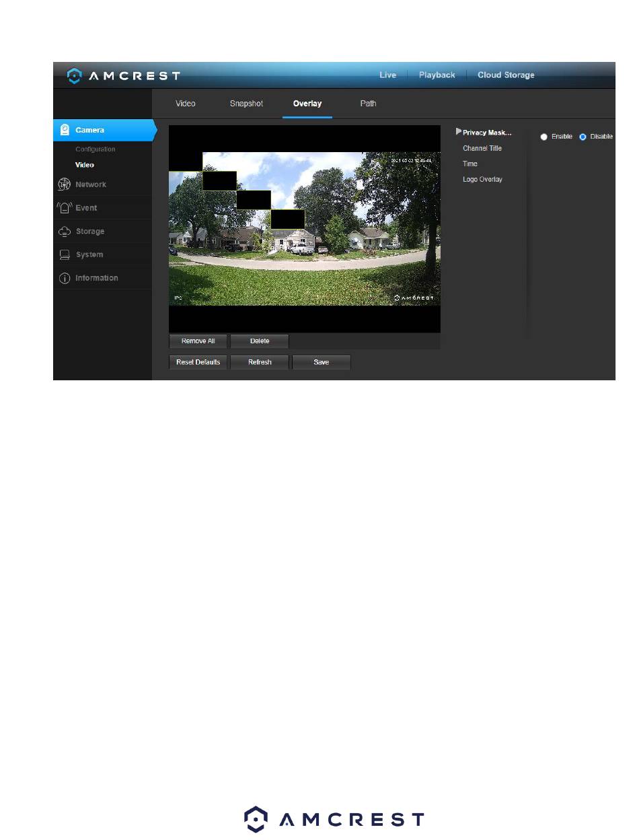Image resolution: width=639 pixels, height=840 pixels.
Task: Open the Logo Overlay option
Action: pyautogui.click(x=482, y=180)
